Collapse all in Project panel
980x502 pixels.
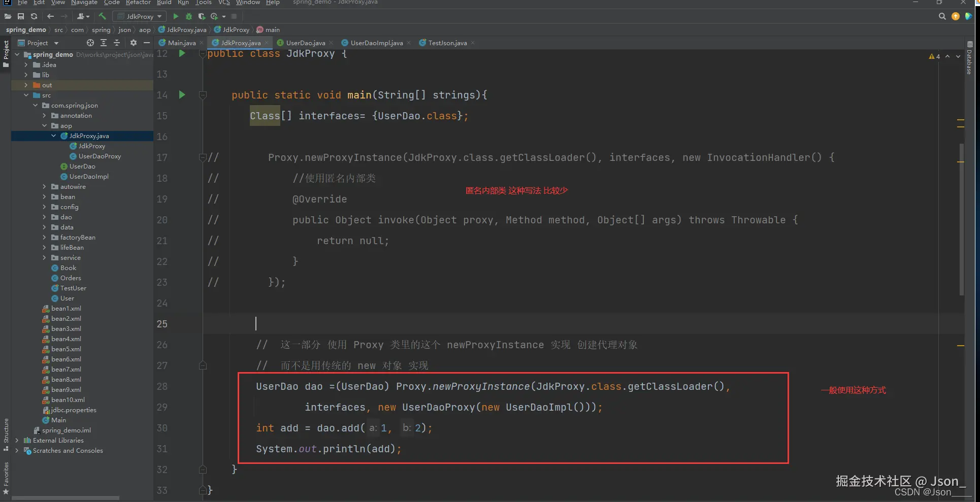(x=117, y=43)
